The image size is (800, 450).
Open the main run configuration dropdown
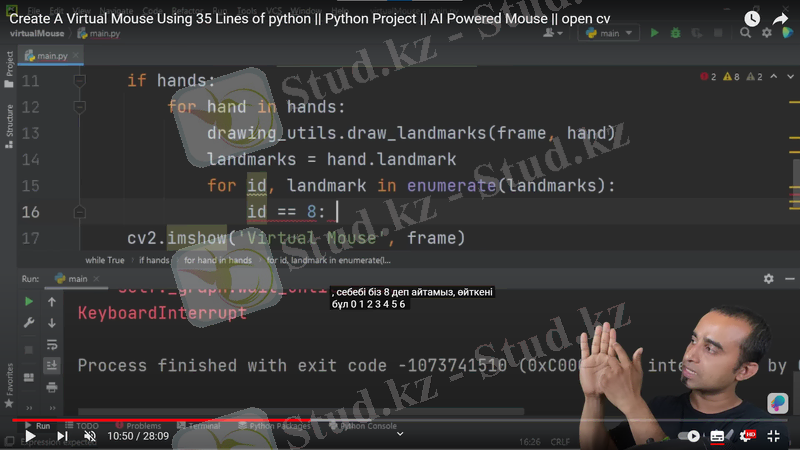tap(609, 33)
